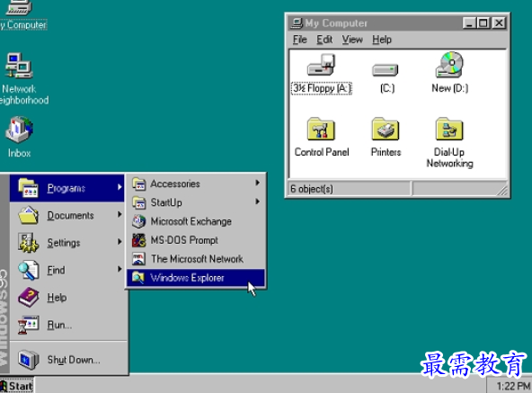Click the 6 object(s) status bar text
532x393 pixels.
coord(312,189)
